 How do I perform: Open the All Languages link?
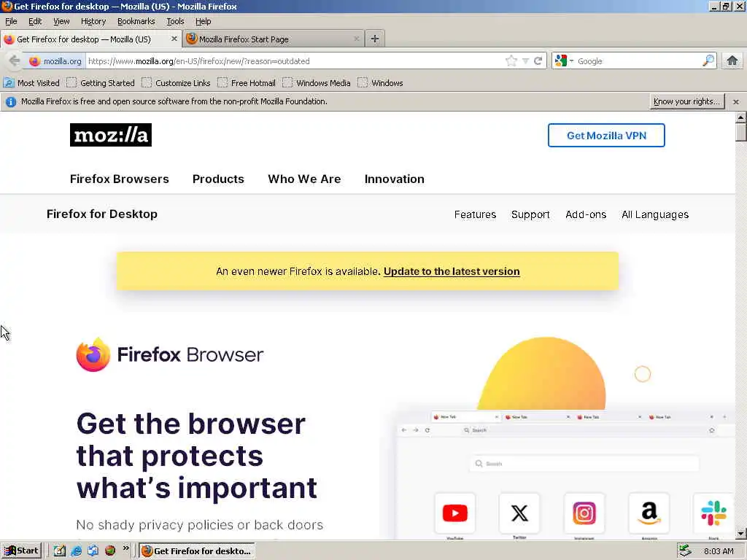click(655, 215)
